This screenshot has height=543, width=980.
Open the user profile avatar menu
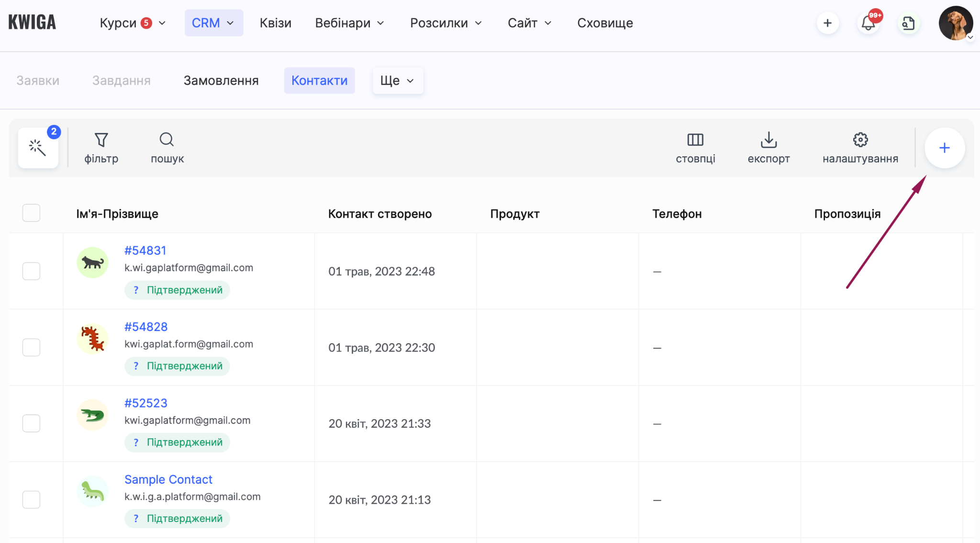(956, 23)
